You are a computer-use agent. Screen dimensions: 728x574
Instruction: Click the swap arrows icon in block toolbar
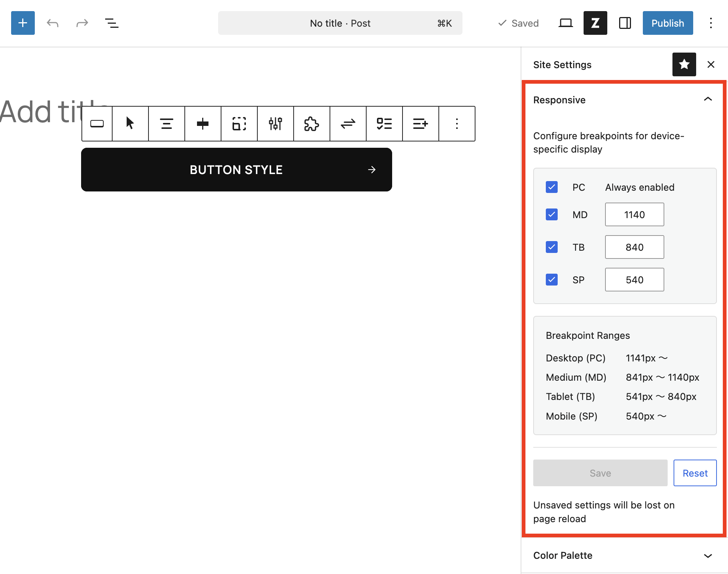tap(347, 124)
